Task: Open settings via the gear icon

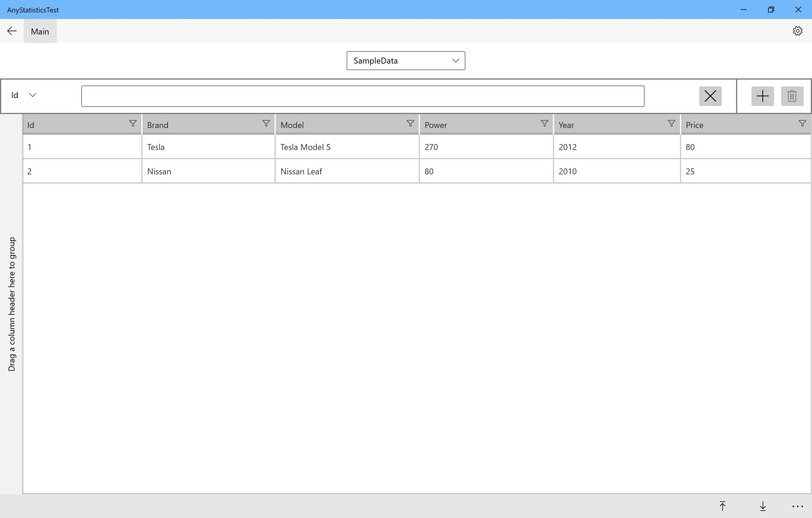Action: (797, 31)
